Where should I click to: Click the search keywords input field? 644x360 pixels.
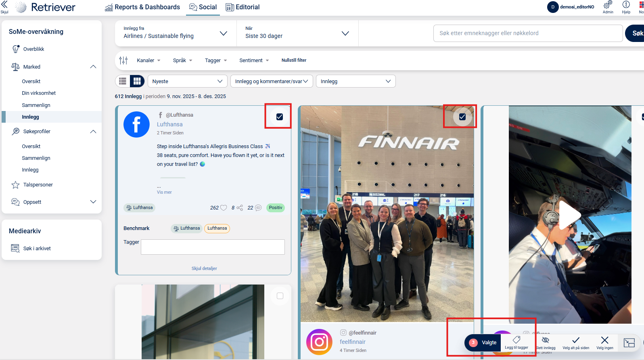[528, 33]
